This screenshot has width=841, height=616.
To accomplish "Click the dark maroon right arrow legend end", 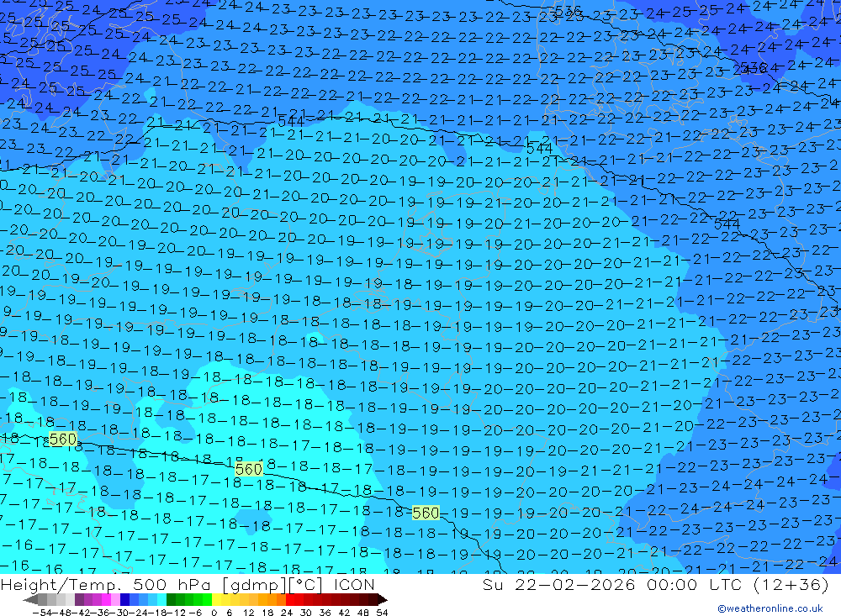I will click(382, 599).
